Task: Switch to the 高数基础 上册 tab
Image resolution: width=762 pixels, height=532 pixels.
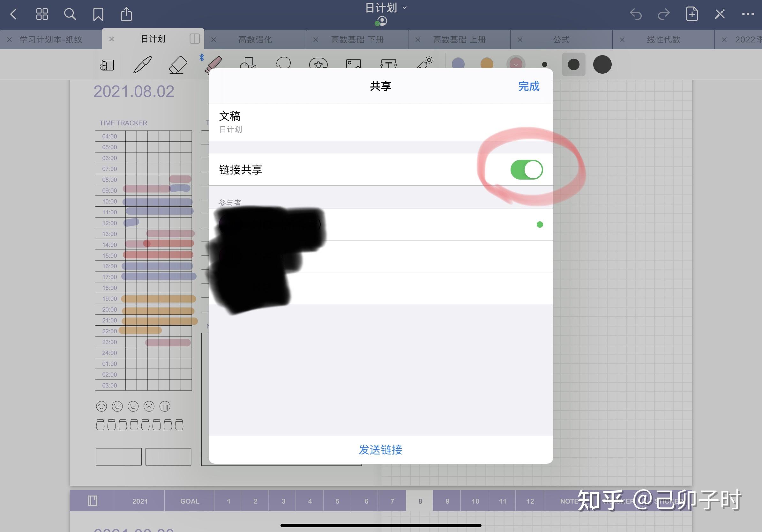Action: coord(459,40)
